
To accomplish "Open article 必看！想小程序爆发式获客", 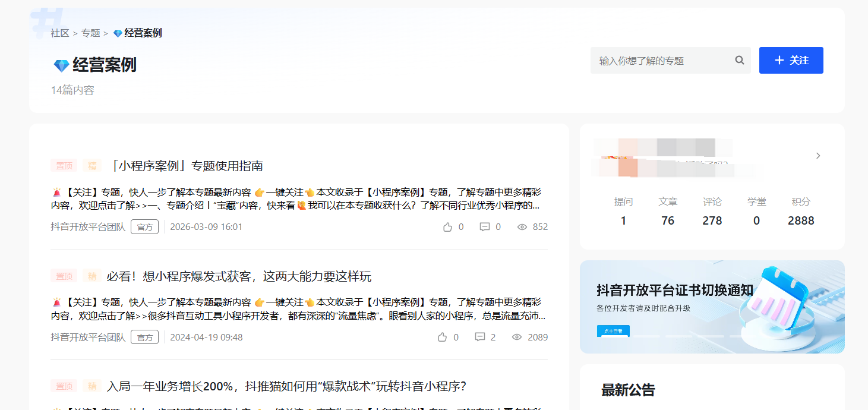I will click(239, 276).
